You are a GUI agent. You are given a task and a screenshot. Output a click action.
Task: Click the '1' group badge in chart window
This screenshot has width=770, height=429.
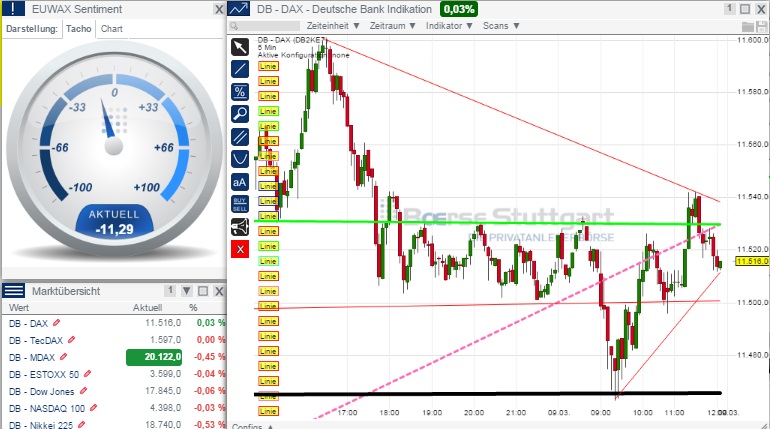(x=729, y=8)
